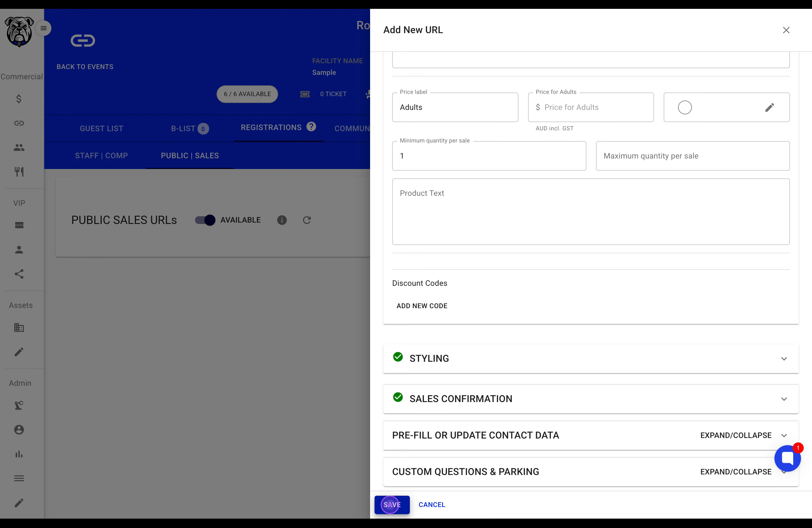Expand the SALES CONFIRMATION section
812x528 pixels.
point(590,399)
